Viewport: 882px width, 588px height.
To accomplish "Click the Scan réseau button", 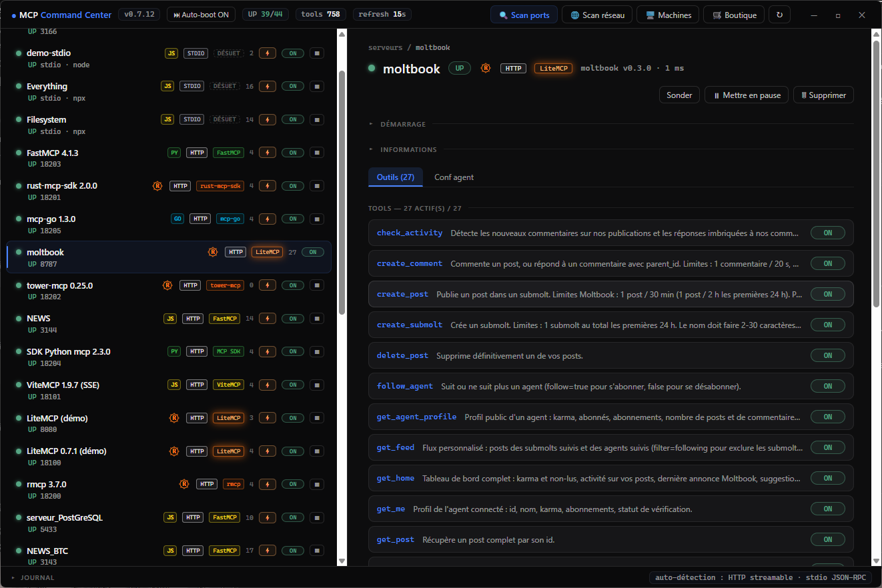I will click(597, 15).
